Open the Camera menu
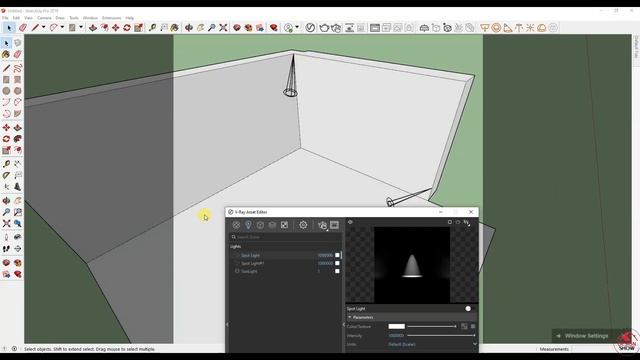This screenshot has height=360, width=640. point(44,18)
